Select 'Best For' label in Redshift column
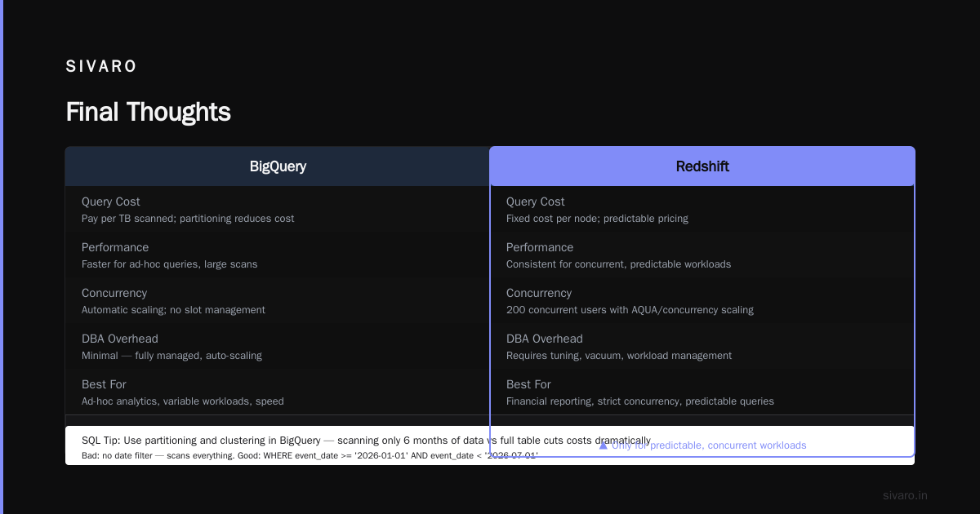 coord(528,384)
